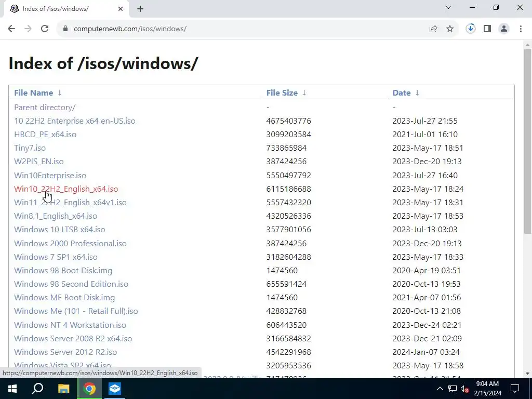Select date 2023-Jul-27 21:55

point(425,121)
